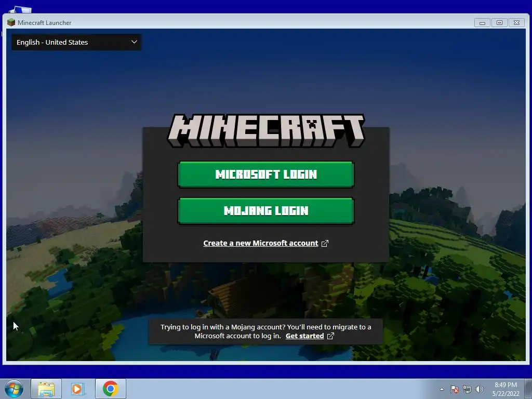Viewport: 532px width, 399px height.
Task: Launch File Explorer from the taskbar
Action: tap(46, 389)
